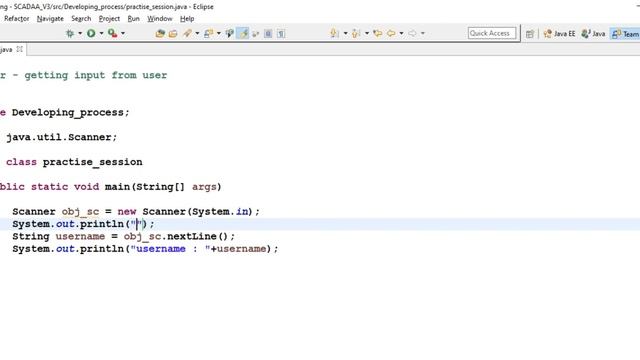The width and height of the screenshot is (640, 360).
Task: Open the Forward history dropdown arrow
Action: click(x=422, y=33)
